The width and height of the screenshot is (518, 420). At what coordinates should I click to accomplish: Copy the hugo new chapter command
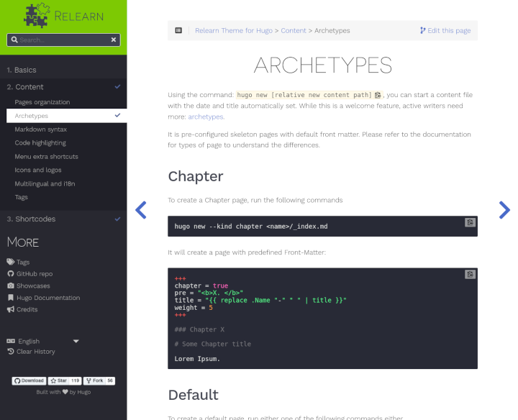pyautogui.click(x=470, y=223)
